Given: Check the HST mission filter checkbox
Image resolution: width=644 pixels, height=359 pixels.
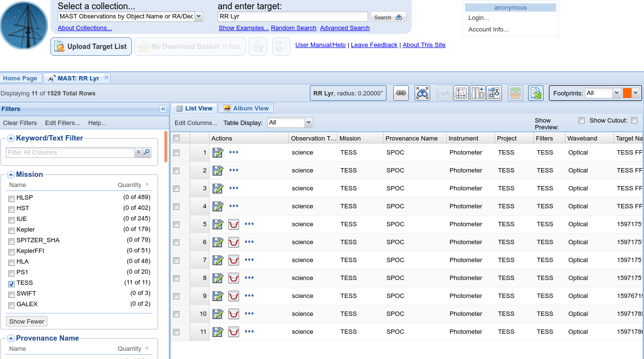Looking at the screenshot, I should 11,209.
